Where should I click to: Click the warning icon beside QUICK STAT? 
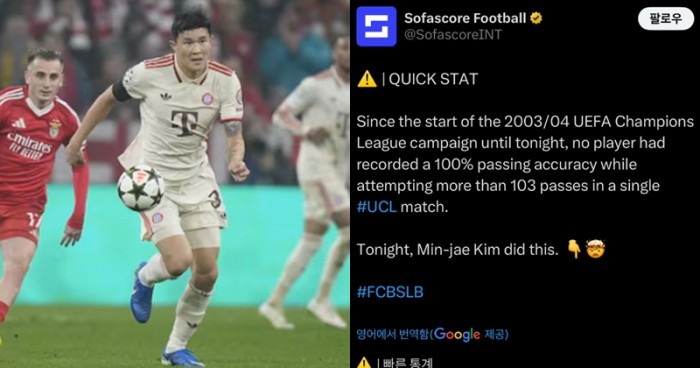[x=367, y=79]
